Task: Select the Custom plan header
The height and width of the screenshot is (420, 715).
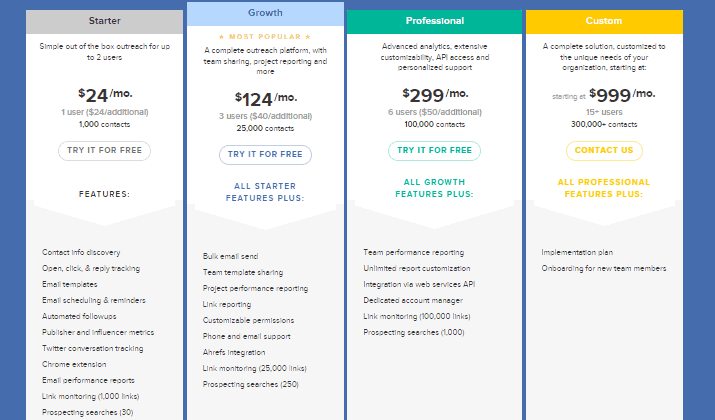Action: click(x=604, y=21)
